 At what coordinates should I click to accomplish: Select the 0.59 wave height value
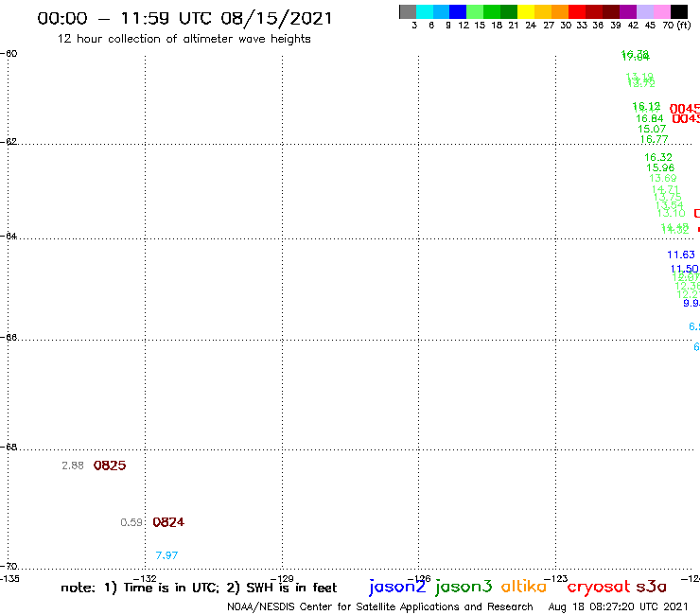[x=131, y=522]
